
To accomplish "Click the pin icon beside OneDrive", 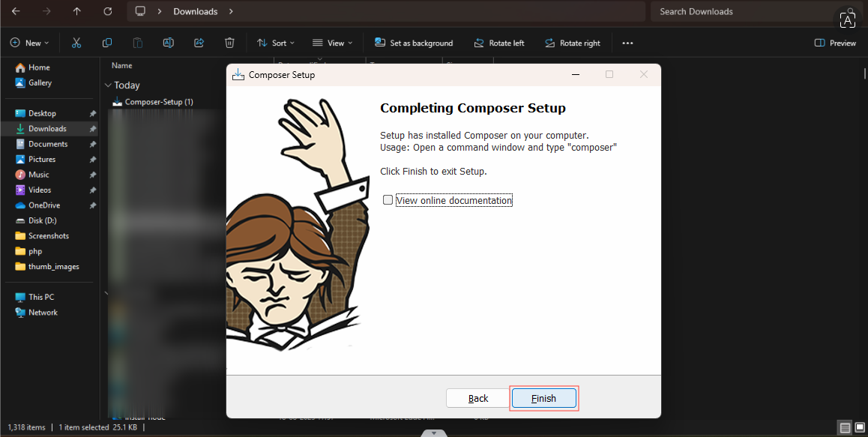I will click(x=92, y=205).
